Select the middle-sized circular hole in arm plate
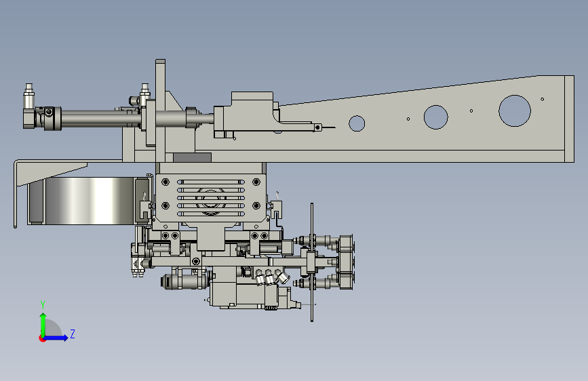Image resolution: width=588 pixels, height=381 pixels. click(x=436, y=117)
